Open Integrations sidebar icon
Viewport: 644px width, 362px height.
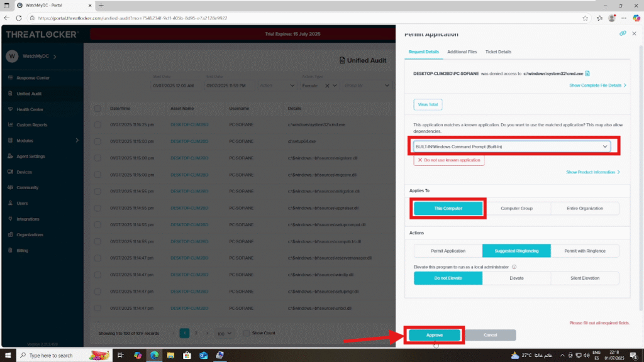pos(10,219)
